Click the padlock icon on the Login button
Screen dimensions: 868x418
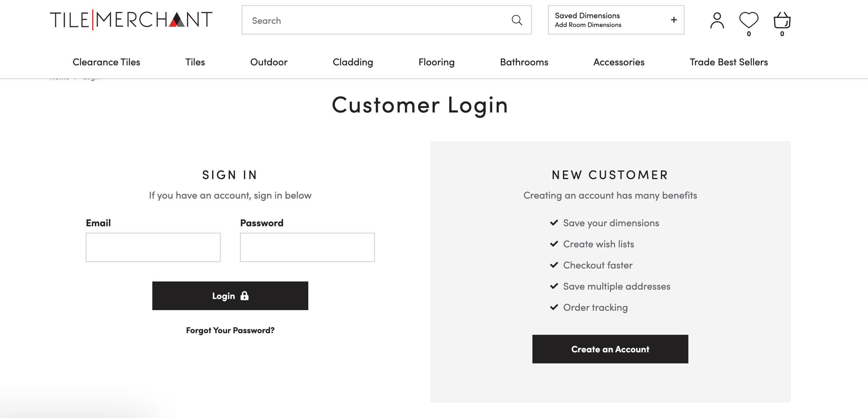click(x=244, y=296)
